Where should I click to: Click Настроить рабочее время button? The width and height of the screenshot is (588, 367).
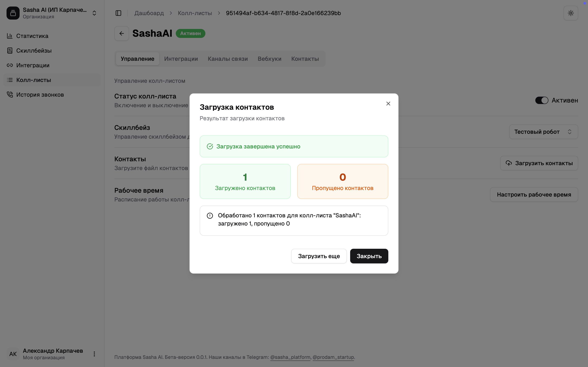click(x=534, y=195)
